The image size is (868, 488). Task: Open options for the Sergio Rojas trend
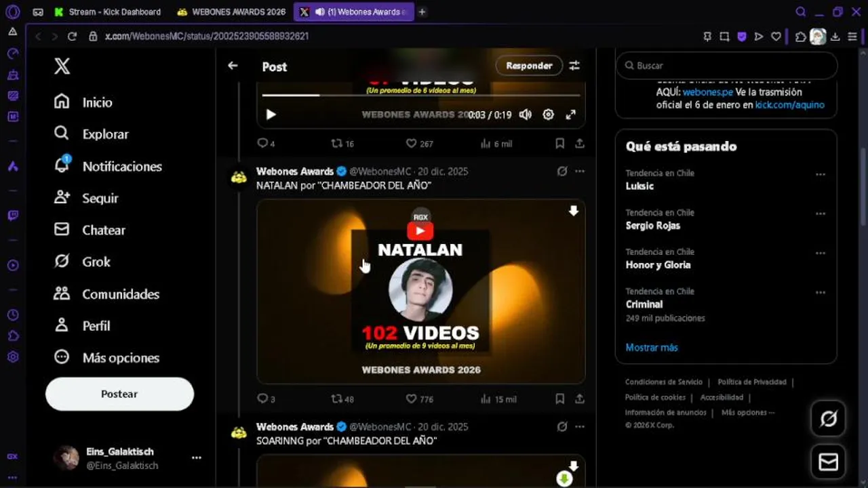click(x=821, y=213)
